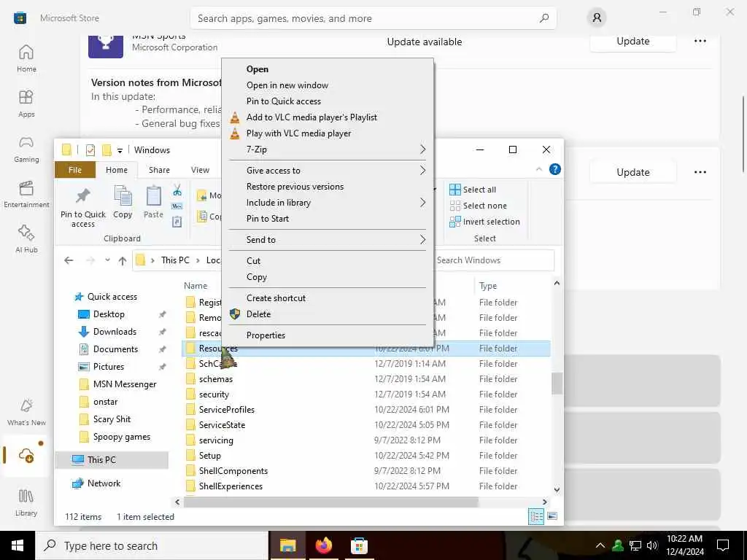Open Library in Microsoft Store sidebar
The image size is (747, 560).
pos(26,502)
